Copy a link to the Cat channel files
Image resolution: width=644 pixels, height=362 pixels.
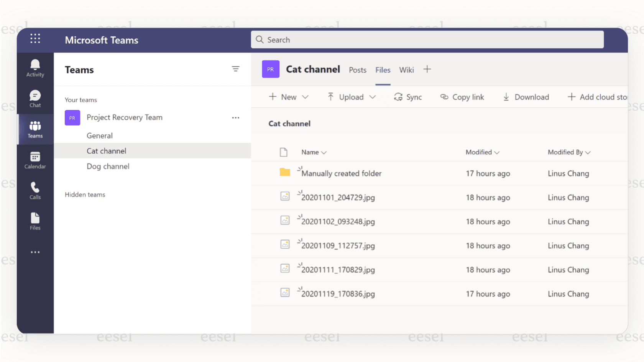coord(462,97)
